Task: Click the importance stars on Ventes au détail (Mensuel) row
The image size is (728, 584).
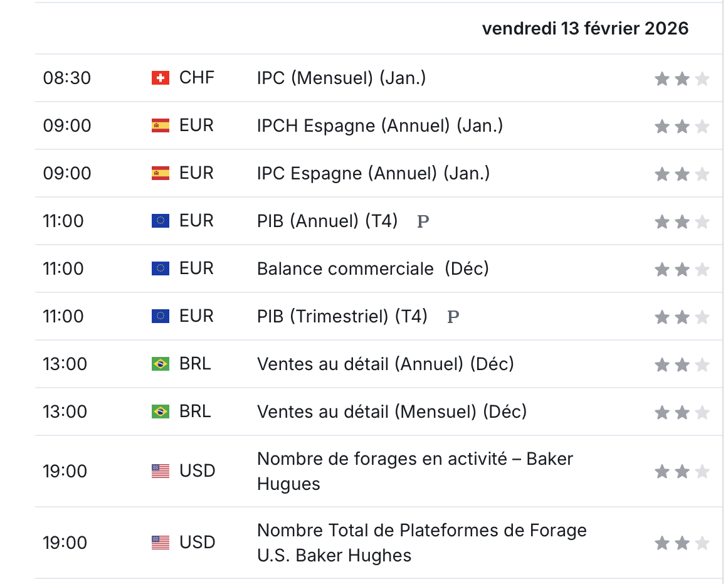Action: [682, 412]
